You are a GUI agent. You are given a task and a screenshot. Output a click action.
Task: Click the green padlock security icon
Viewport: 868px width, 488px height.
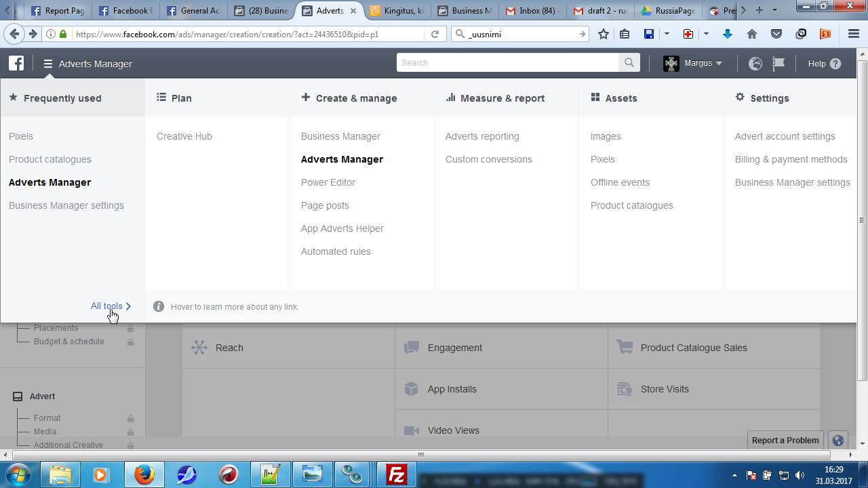(64, 34)
